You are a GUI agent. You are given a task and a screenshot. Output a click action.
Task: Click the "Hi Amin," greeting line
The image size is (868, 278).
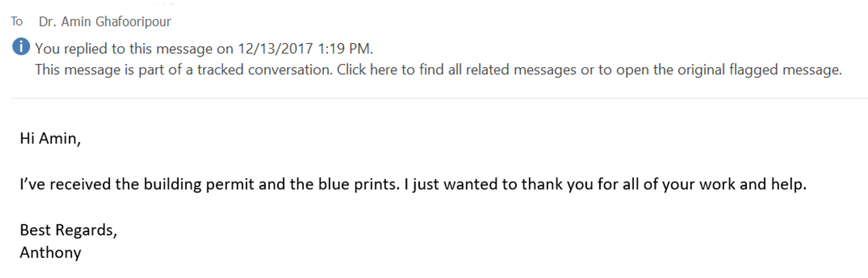tap(50, 138)
